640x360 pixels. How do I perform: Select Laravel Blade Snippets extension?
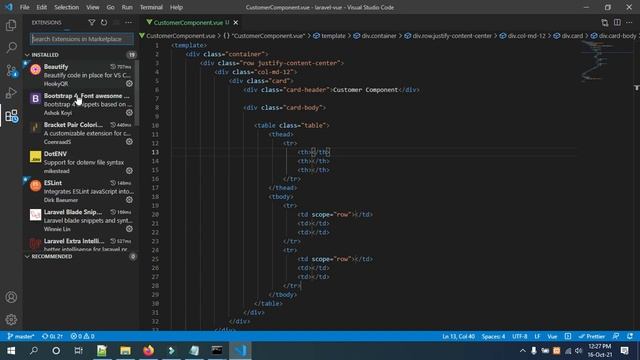(x=81, y=220)
